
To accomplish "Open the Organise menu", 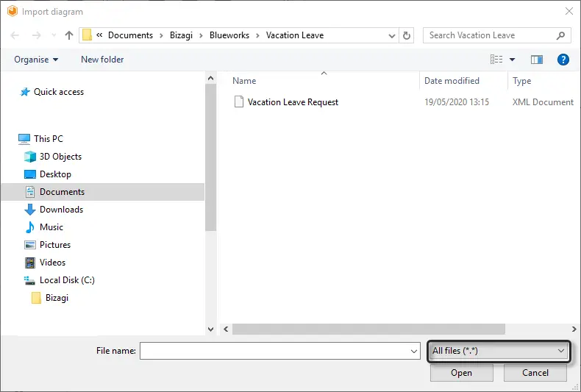I will pos(36,60).
